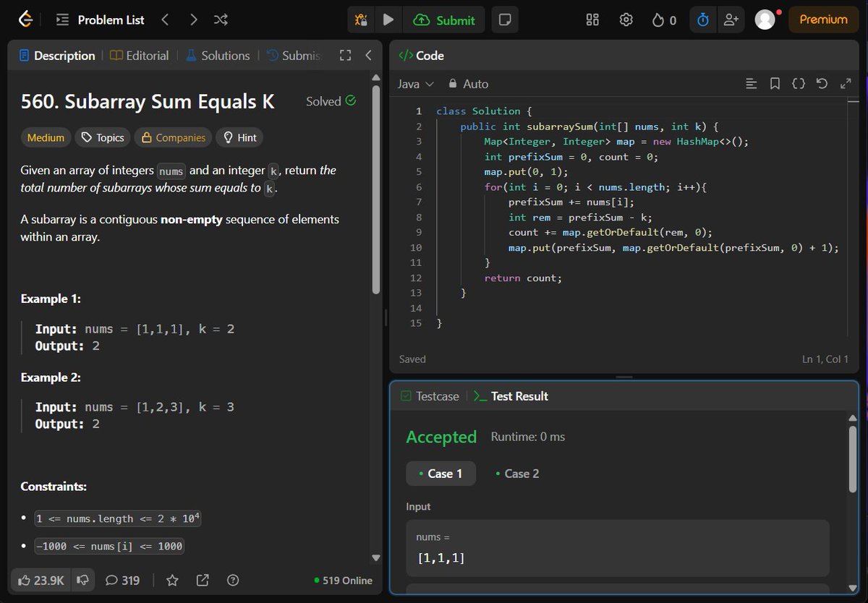Click the Runtime: 0 ms text
Screen dimensions: 868x603
coord(528,437)
